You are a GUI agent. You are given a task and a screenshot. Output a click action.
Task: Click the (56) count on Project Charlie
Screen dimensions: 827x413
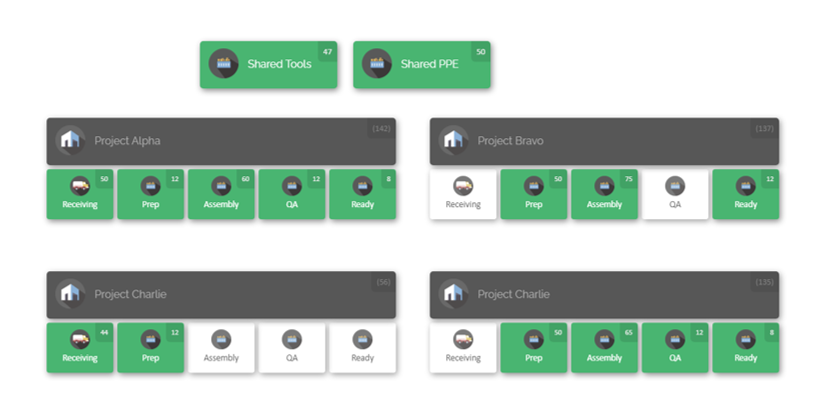[x=383, y=282]
